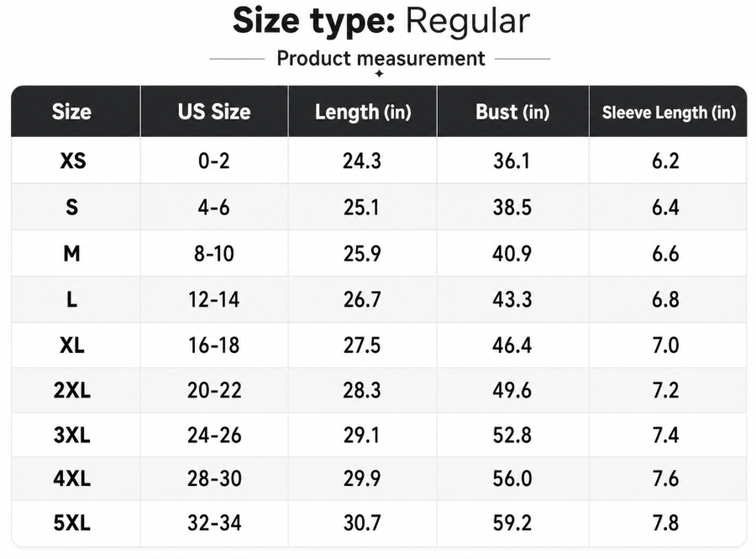The width and height of the screenshot is (756, 559).
Task: Click US size 16-18 cell
Action: (214, 345)
